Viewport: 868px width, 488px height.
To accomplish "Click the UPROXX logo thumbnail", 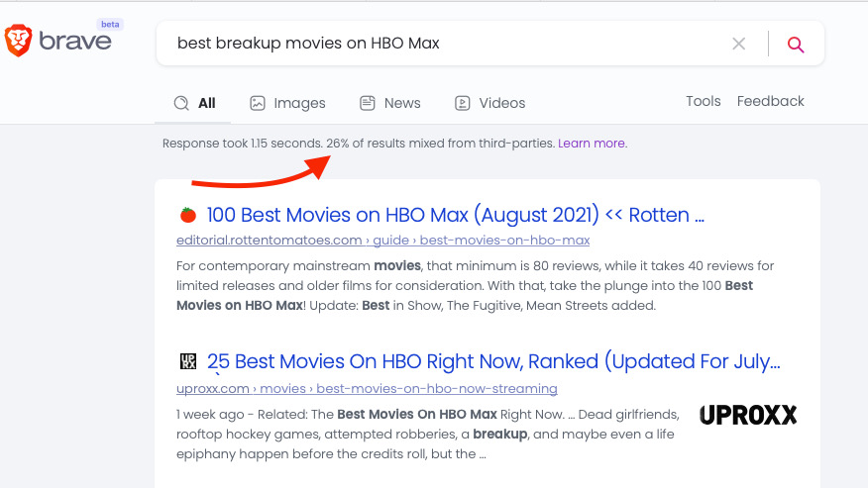I will tap(748, 415).
